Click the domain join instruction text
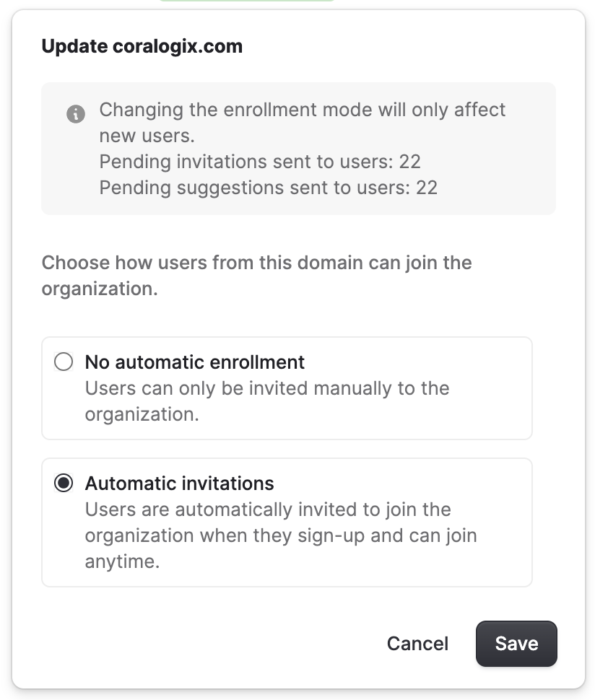Screen dimensions: 595x700 click(256, 275)
